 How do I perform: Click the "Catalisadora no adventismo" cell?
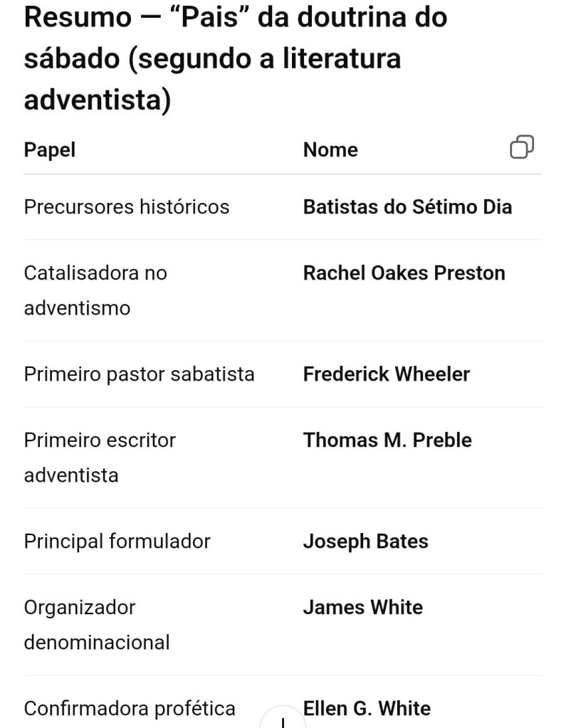95,290
